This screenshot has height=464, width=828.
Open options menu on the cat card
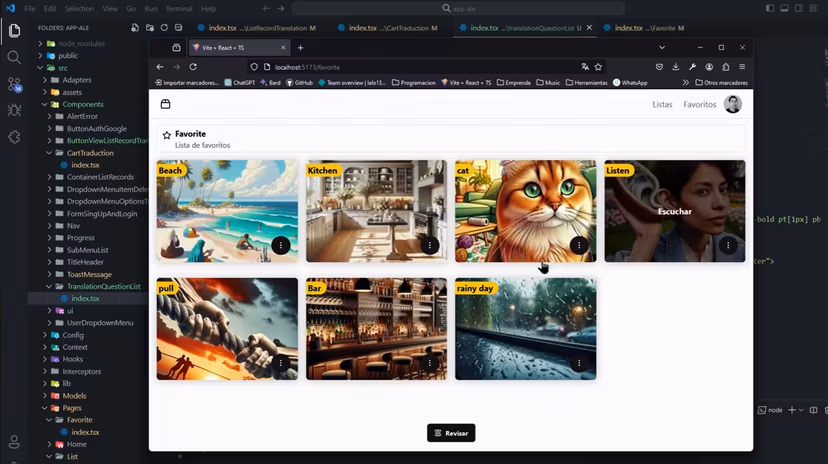click(579, 245)
